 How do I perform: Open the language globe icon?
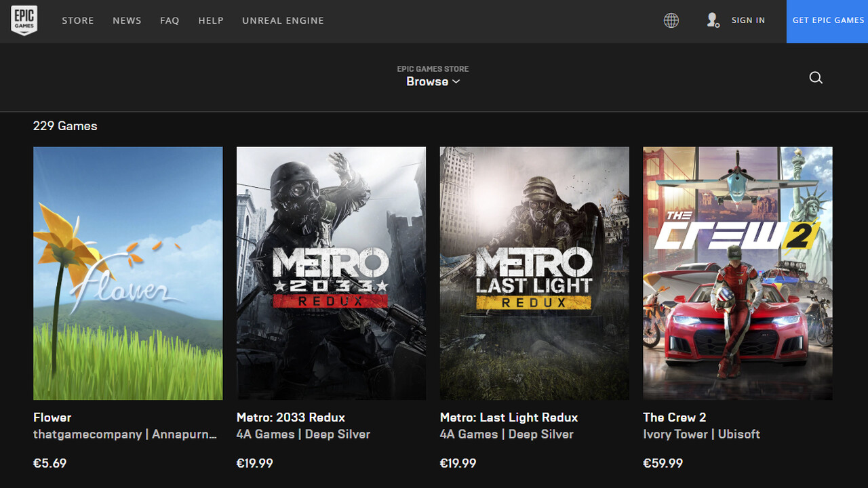[671, 20]
